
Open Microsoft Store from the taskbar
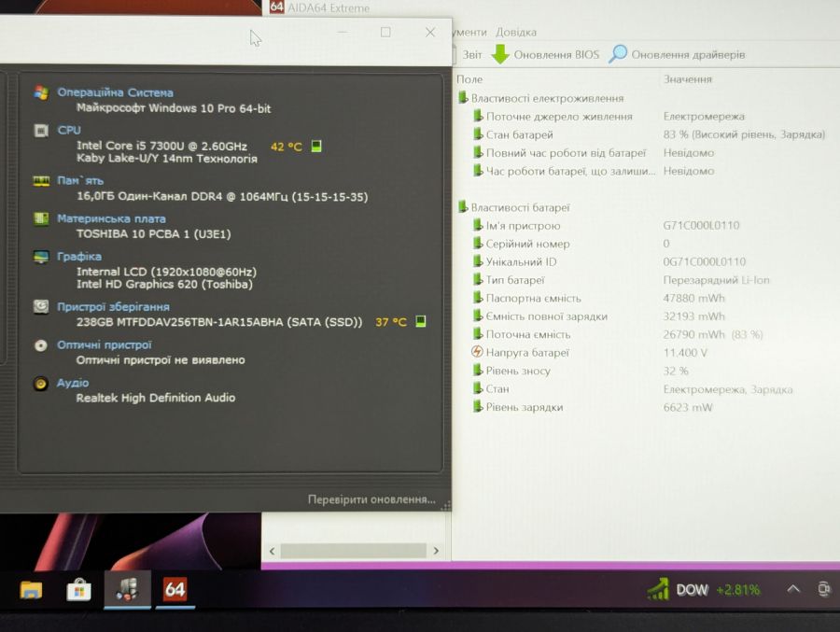78,590
